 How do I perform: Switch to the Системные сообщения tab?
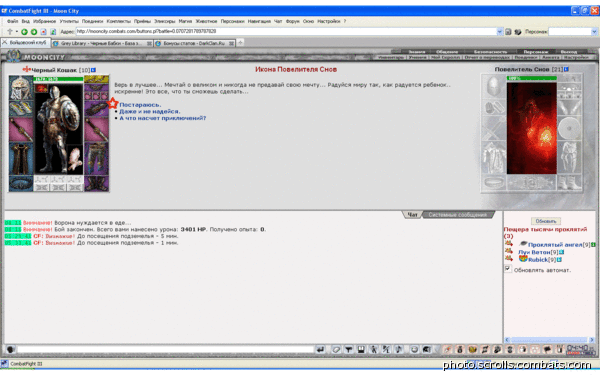point(458,215)
